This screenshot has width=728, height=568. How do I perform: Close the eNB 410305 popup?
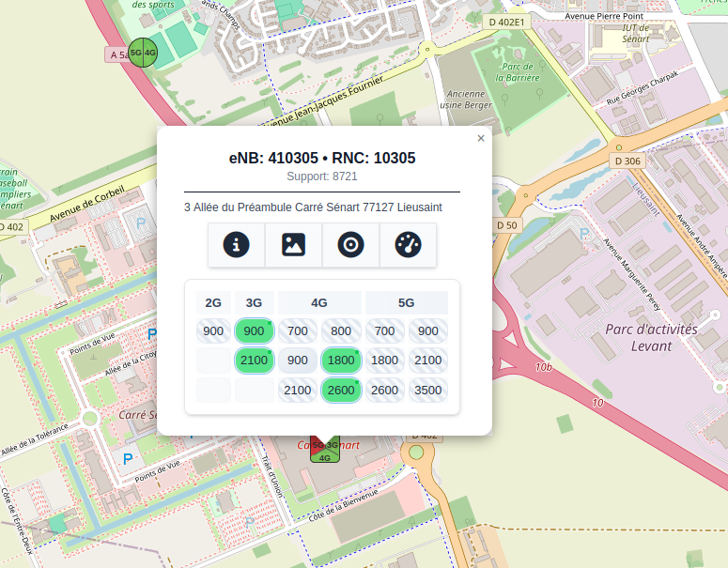pyautogui.click(x=481, y=138)
